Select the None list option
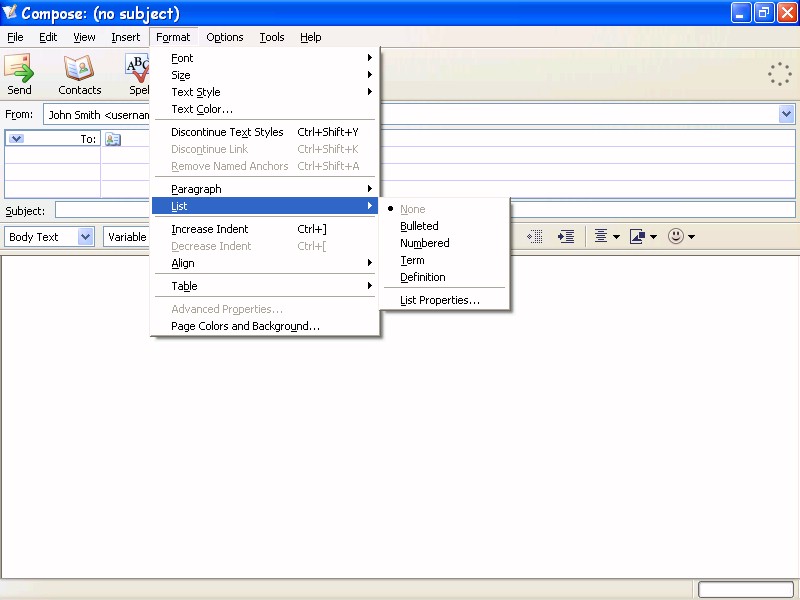This screenshot has width=800, height=600. [x=444, y=209]
